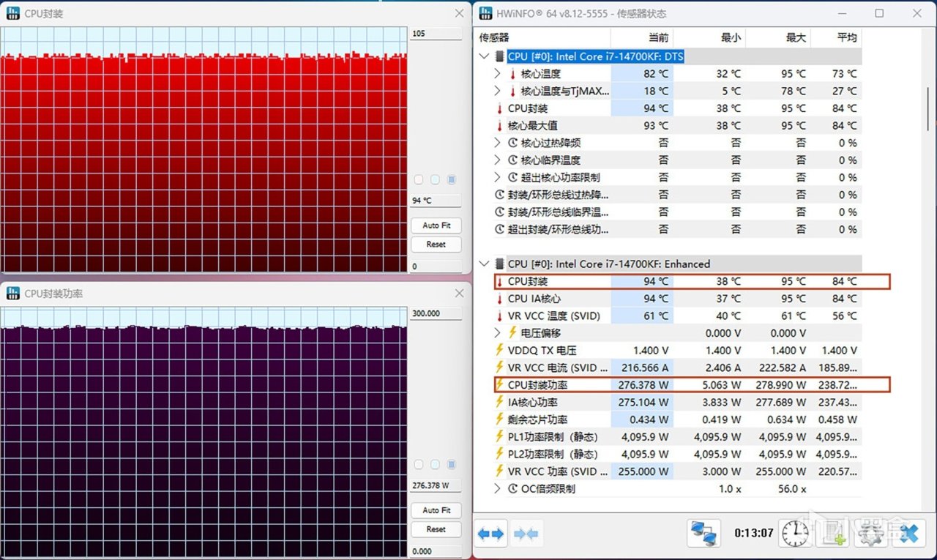Click the 传感器 column header
Screen dimensions: 937x560
(494, 37)
